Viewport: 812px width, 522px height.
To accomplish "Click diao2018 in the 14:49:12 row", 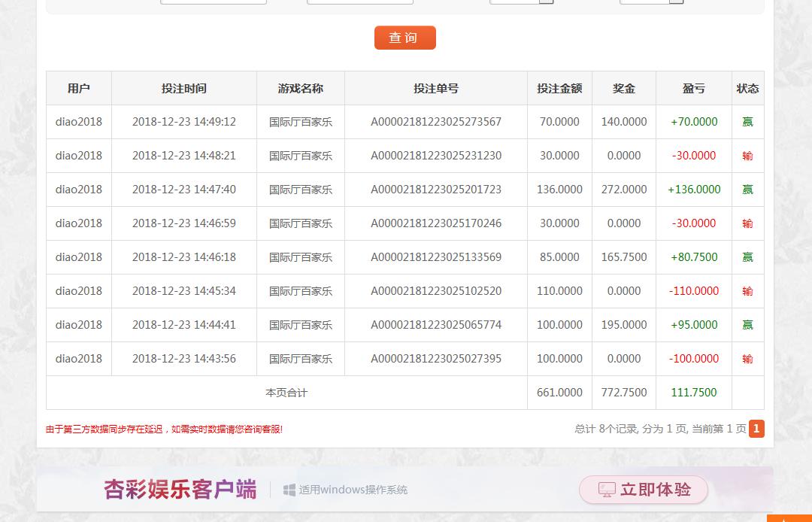I will point(79,122).
